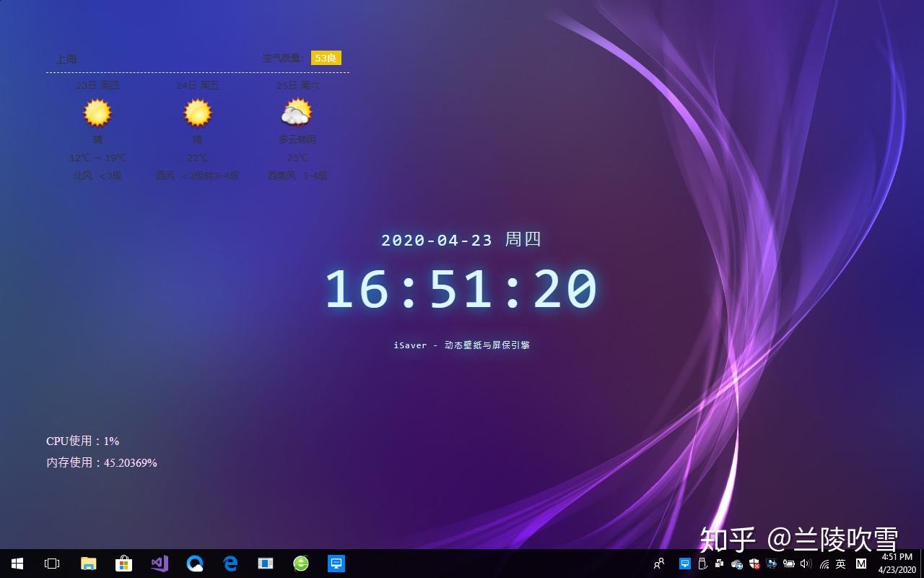Click the yellow 53良 air quality badge
Image resolution: width=924 pixels, height=578 pixels.
click(x=325, y=58)
